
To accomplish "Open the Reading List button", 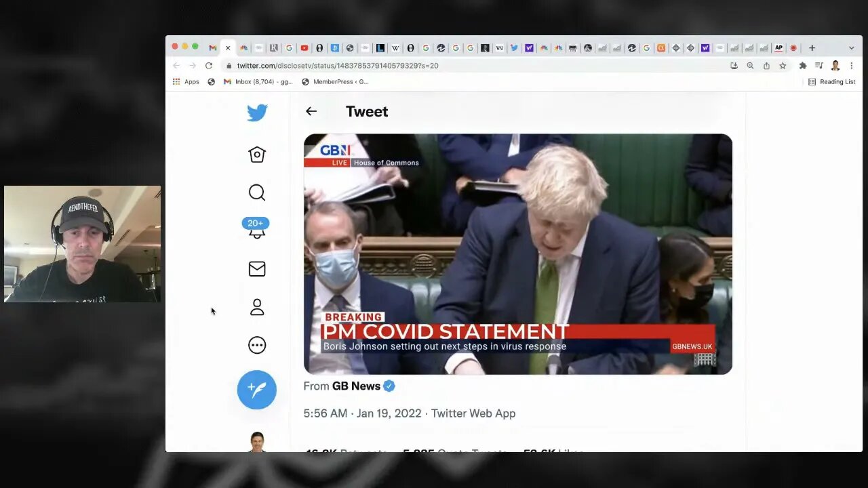I will click(x=832, y=82).
